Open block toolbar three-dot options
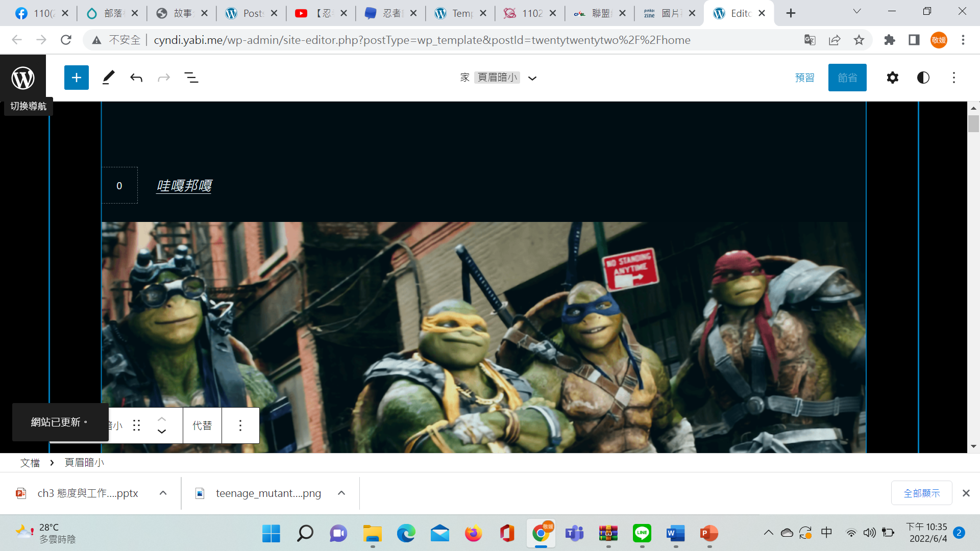The image size is (980, 551). pyautogui.click(x=240, y=425)
